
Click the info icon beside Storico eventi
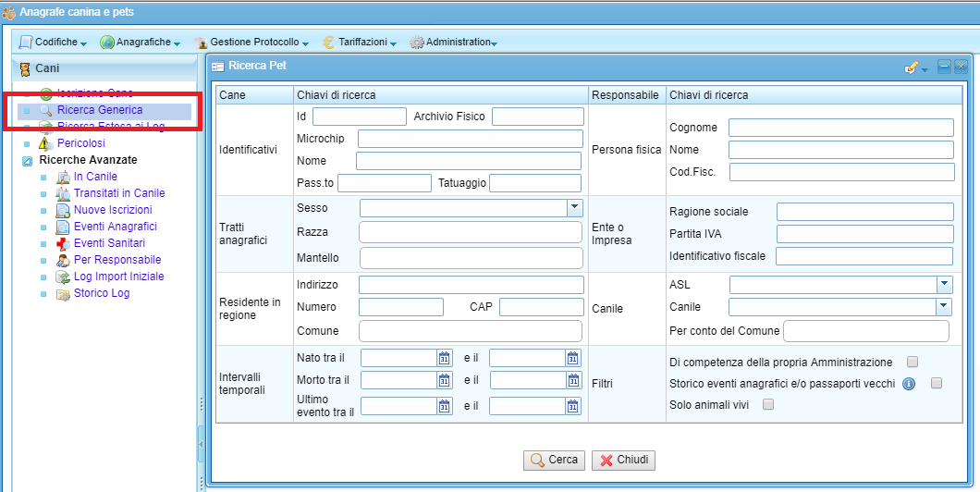pyautogui.click(x=910, y=384)
